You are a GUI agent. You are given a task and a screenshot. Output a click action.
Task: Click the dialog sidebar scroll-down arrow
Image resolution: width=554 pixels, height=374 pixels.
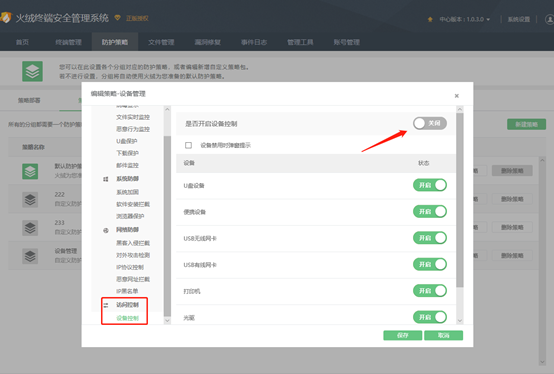pyautogui.click(x=167, y=321)
